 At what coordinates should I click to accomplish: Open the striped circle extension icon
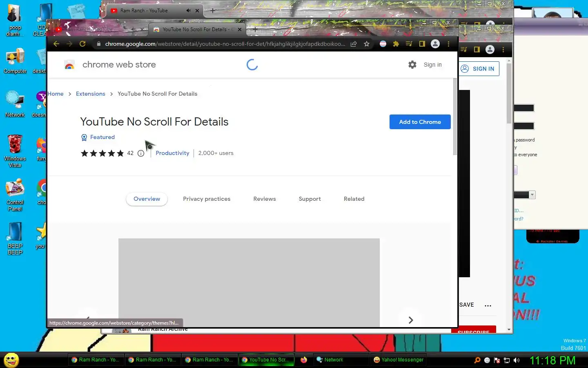coord(383,44)
